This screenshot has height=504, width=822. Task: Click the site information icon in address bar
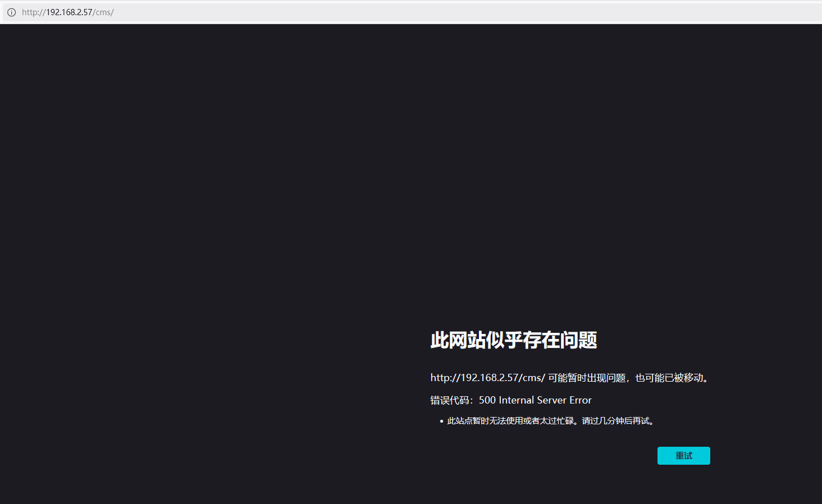[x=11, y=12]
